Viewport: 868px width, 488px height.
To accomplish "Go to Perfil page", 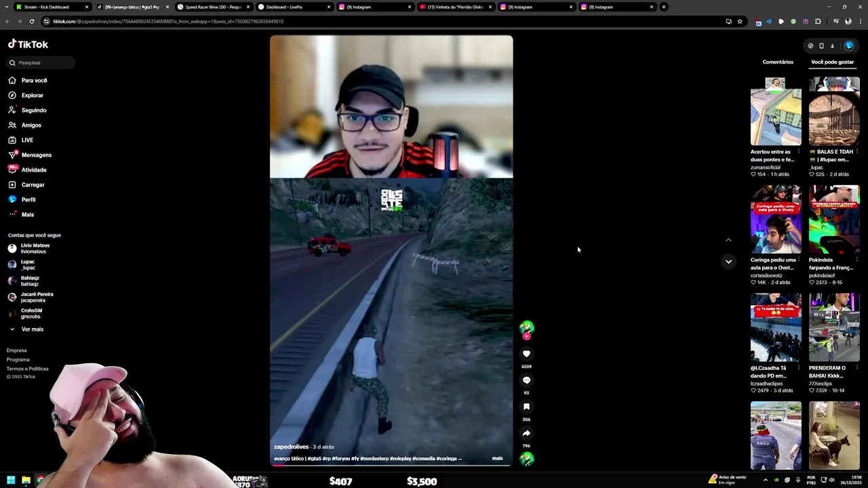I will point(28,200).
